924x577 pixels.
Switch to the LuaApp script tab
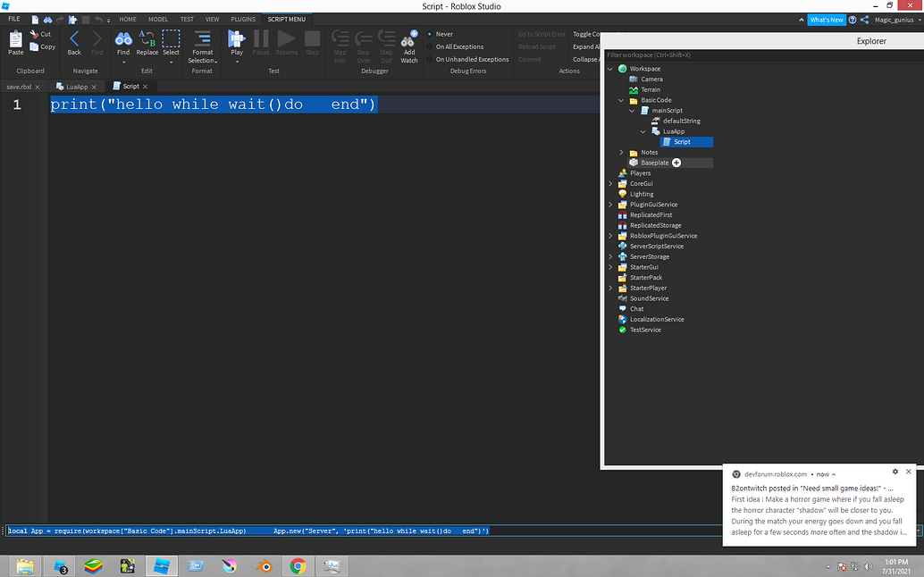[76, 87]
